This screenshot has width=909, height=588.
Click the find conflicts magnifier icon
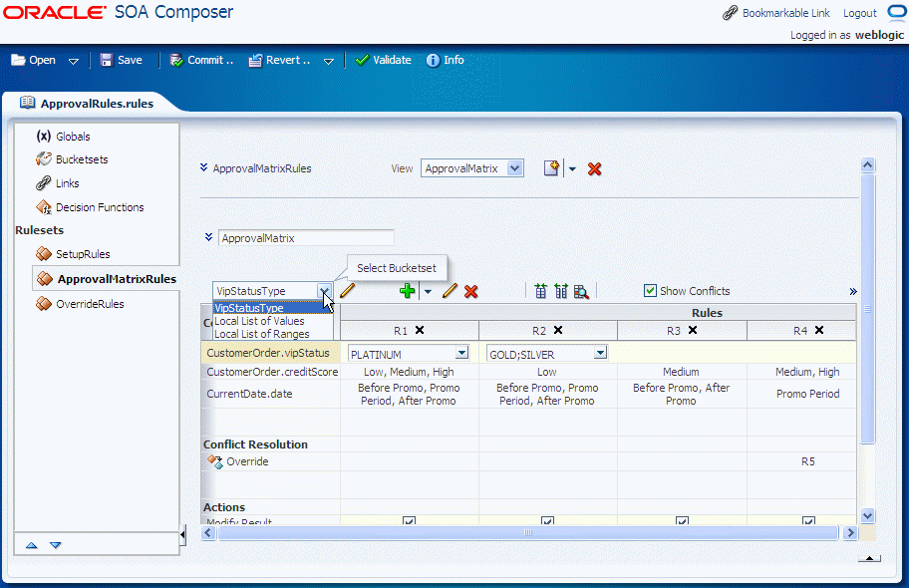coord(581,292)
